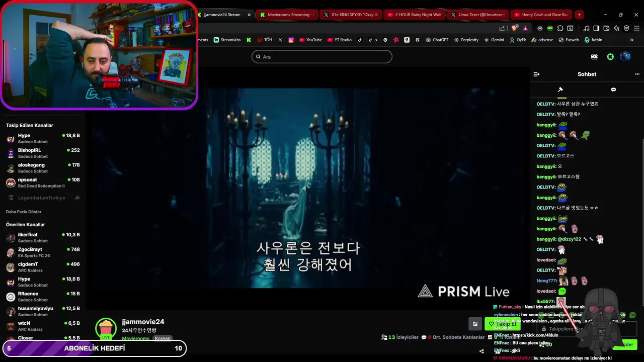Click the jjammovie24 streamer avatar
The width and height of the screenshot is (644, 362).
[106, 329]
